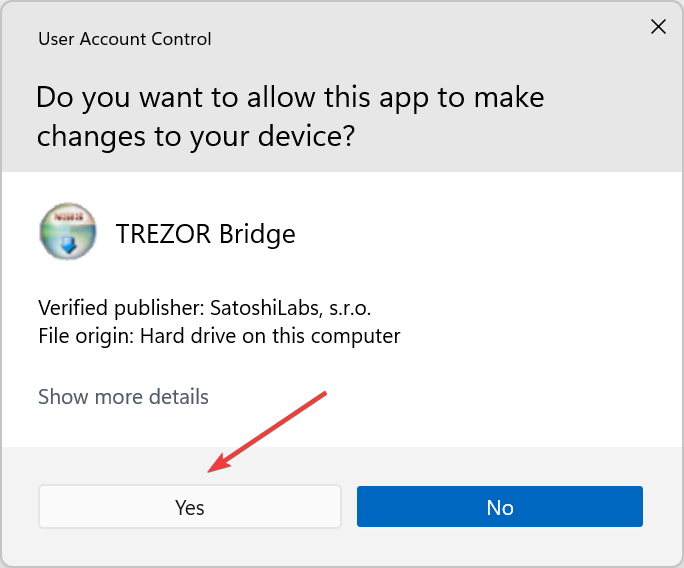Click the red NSIS label on the icon
Viewport: 684px width, 568px height.
click(x=68, y=216)
